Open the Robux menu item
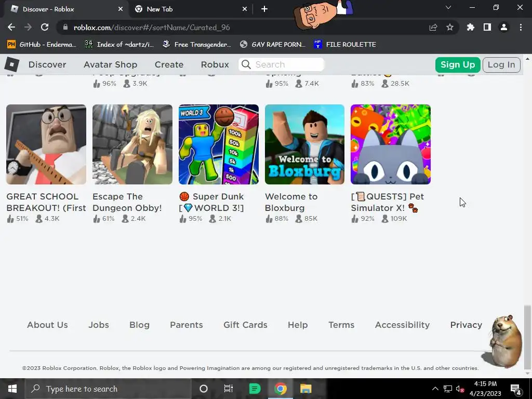This screenshot has height=399, width=532. pyautogui.click(x=215, y=64)
